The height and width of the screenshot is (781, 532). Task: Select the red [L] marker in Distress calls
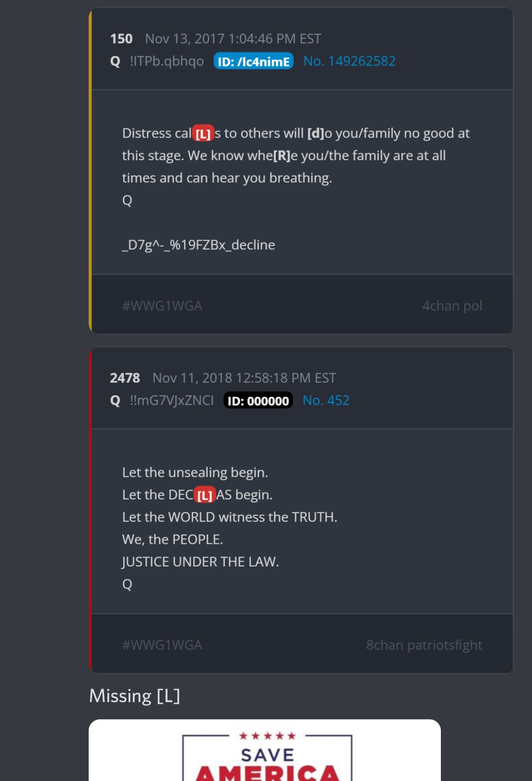[203, 134]
